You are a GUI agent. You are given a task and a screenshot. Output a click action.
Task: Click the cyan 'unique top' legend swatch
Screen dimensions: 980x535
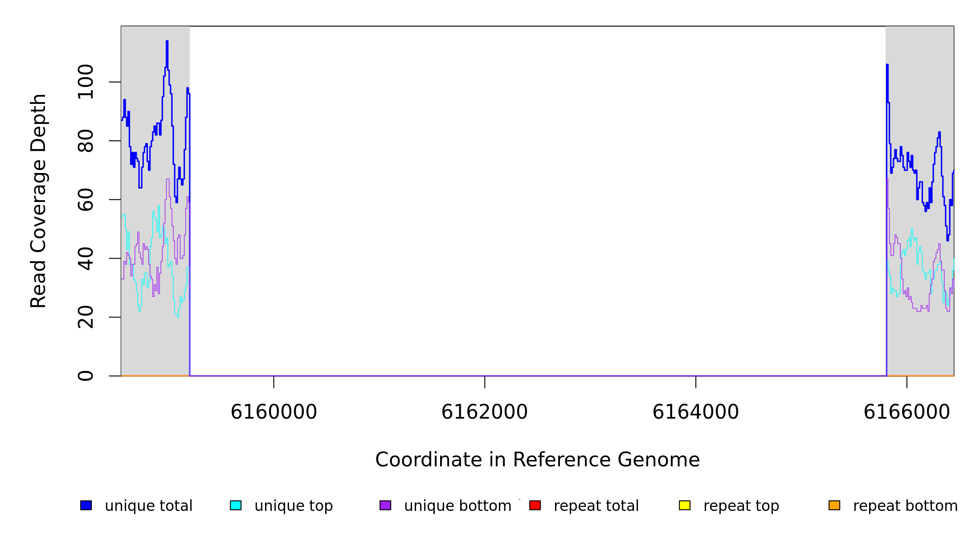point(236,505)
